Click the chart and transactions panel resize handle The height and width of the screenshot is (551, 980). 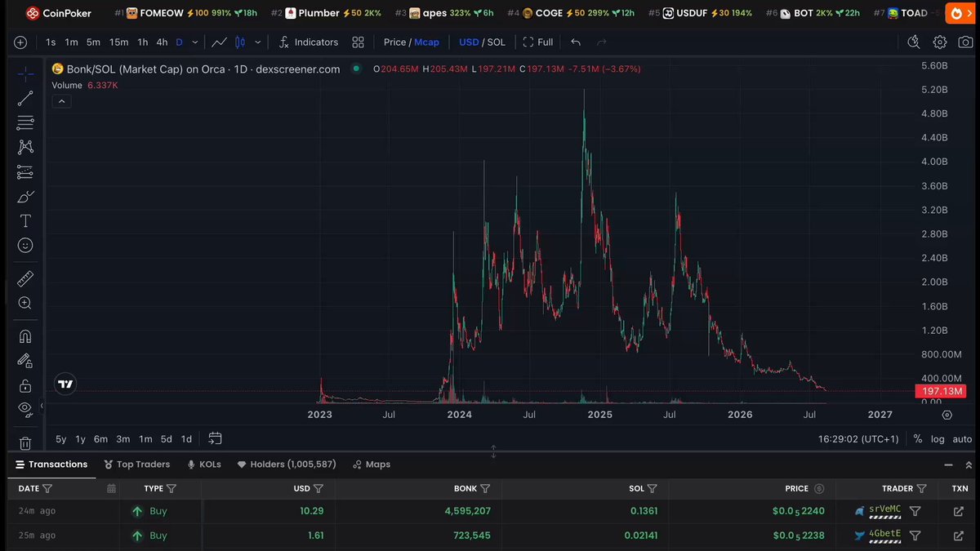click(x=493, y=451)
